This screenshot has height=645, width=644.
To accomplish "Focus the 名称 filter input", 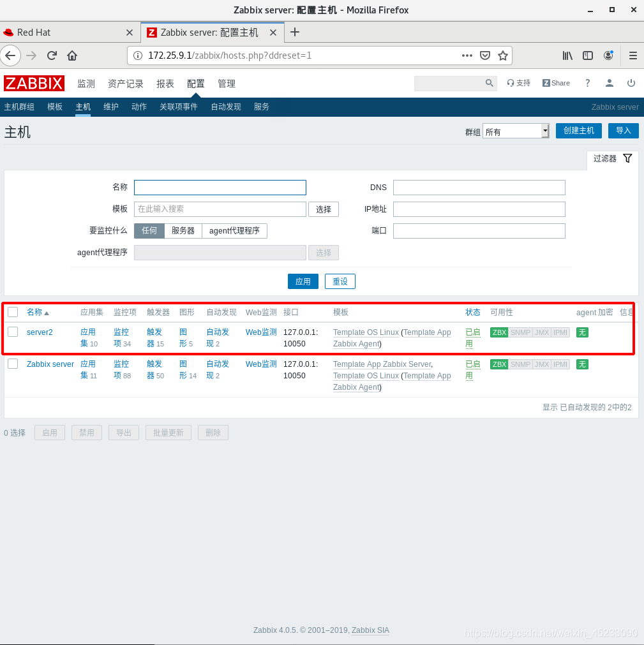I will 220,188.
